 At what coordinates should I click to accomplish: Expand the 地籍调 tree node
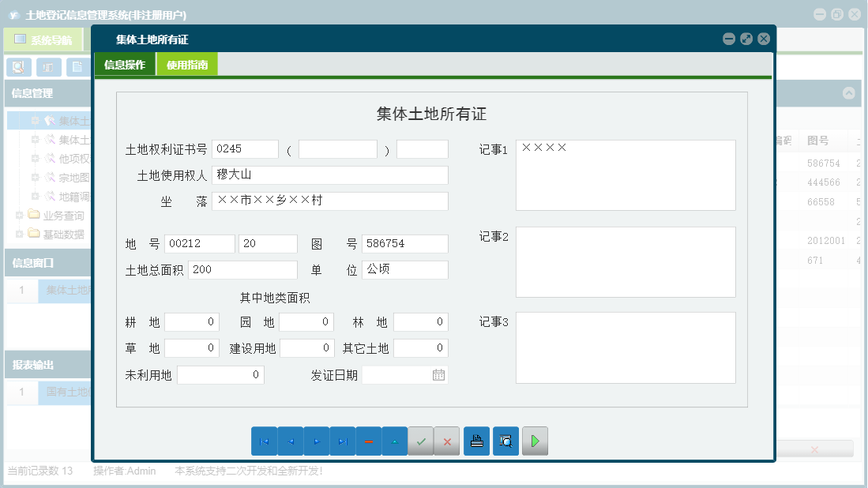click(x=35, y=196)
